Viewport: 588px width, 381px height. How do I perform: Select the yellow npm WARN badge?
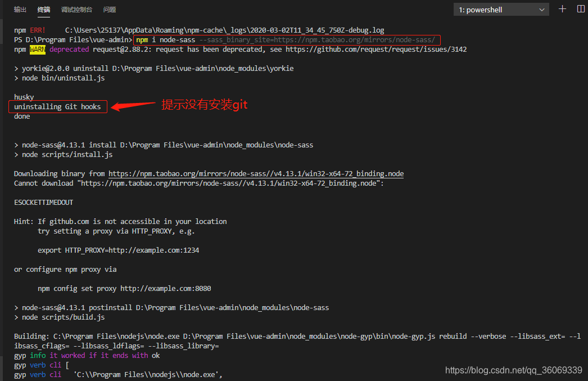tap(38, 49)
